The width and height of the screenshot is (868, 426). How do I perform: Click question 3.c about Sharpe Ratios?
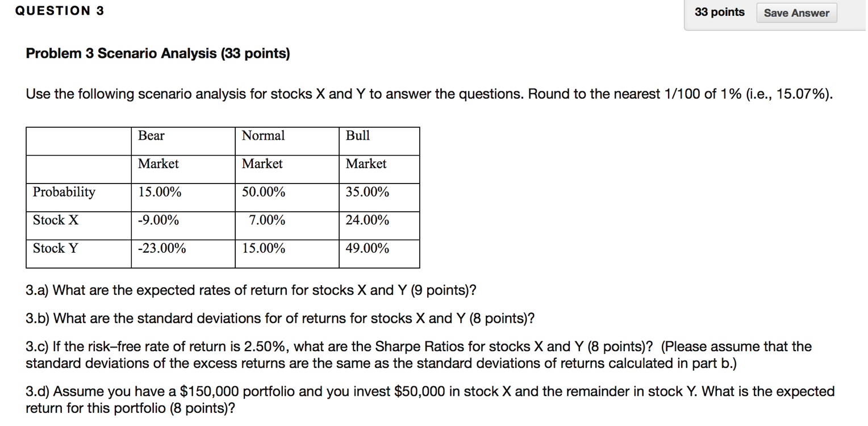[419, 354]
